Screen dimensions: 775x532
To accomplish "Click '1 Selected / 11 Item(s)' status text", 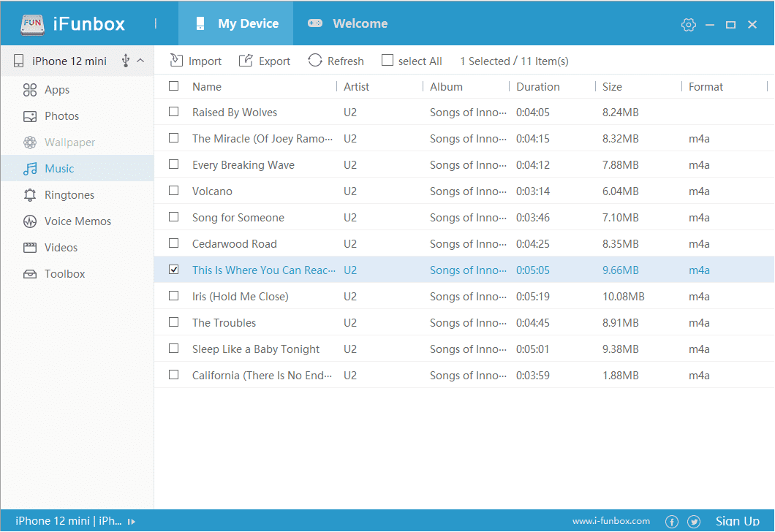I will tap(514, 61).
